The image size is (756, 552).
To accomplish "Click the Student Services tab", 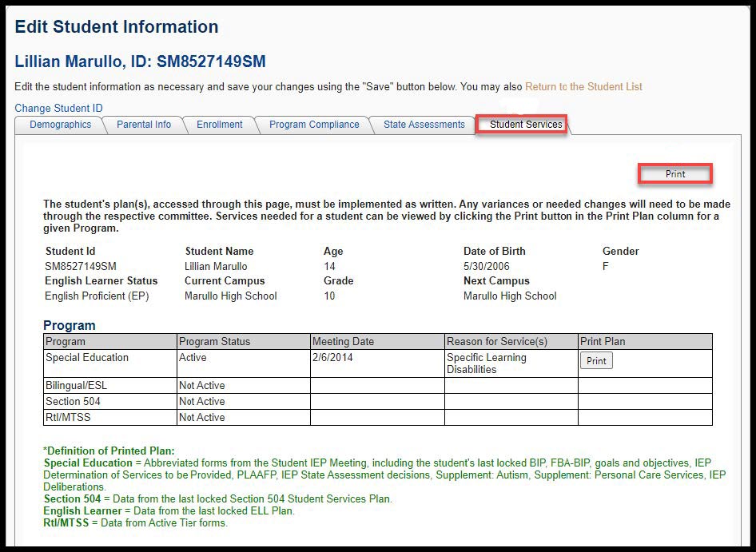I will click(x=525, y=125).
